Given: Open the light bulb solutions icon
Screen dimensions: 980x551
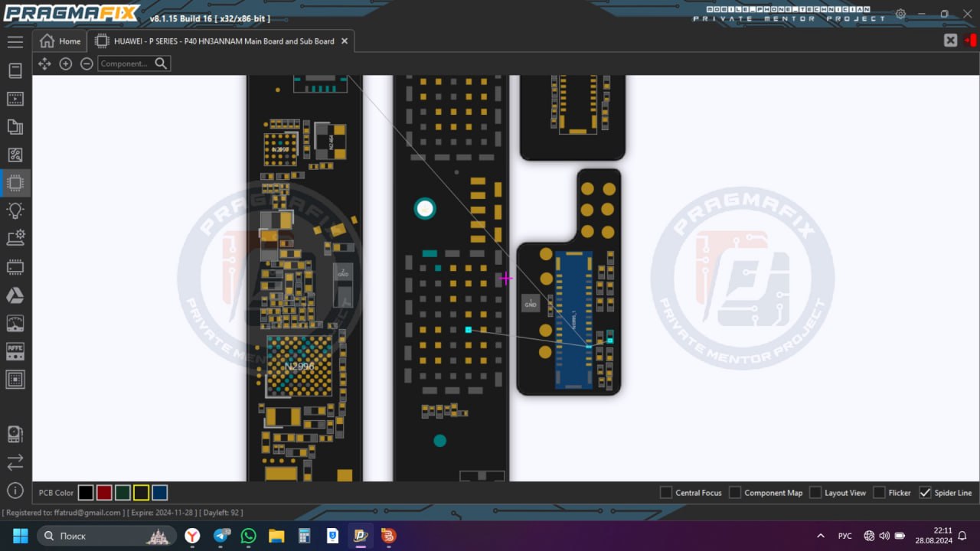Looking at the screenshot, I should point(15,210).
